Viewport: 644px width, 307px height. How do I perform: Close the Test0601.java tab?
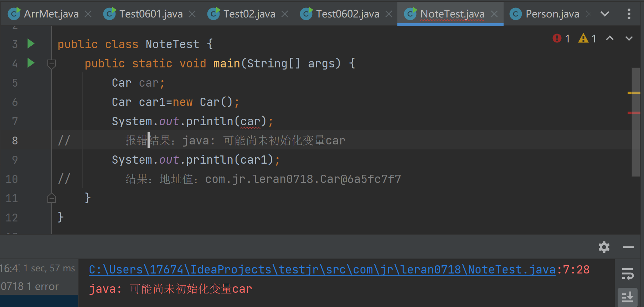tap(192, 14)
